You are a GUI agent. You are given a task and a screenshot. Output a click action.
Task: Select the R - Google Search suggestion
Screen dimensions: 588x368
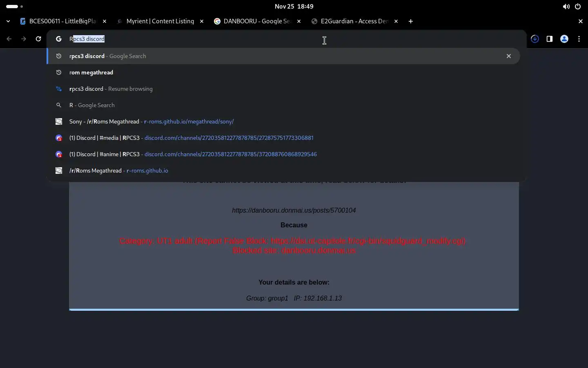tap(283, 105)
